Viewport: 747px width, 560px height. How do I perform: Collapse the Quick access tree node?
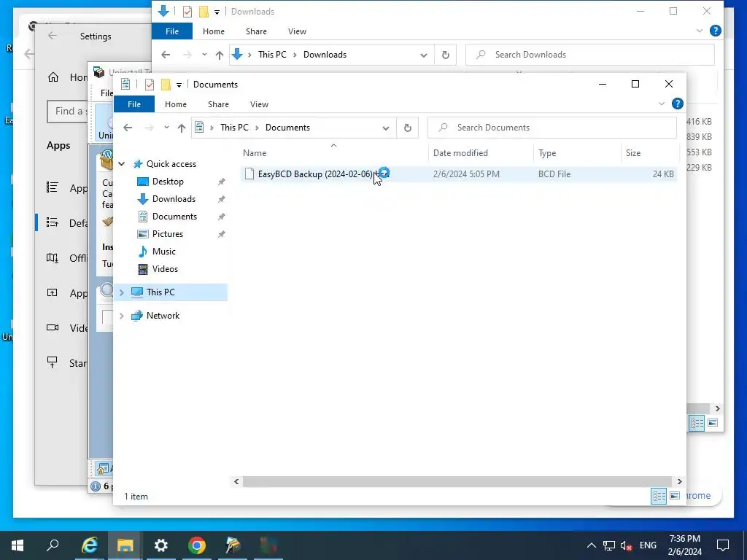[x=122, y=164]
